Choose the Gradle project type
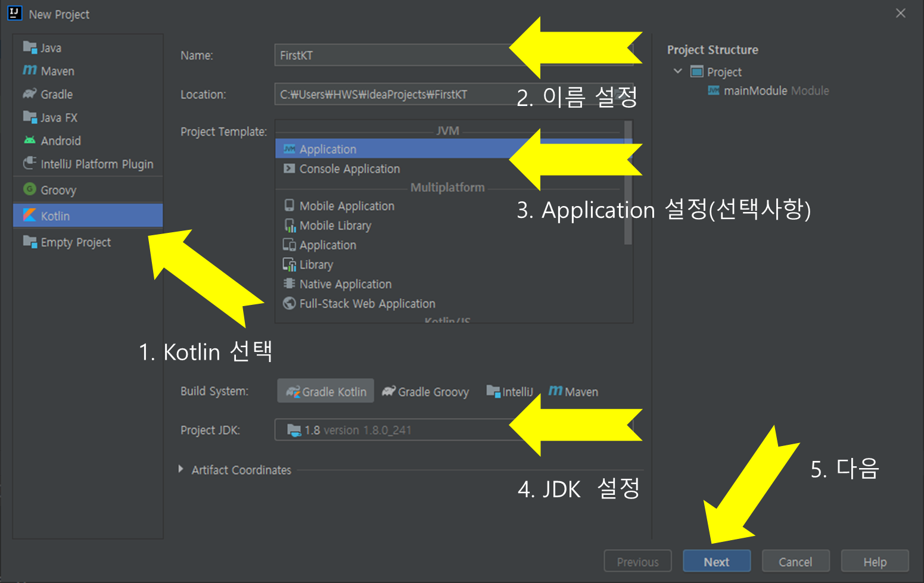Screen dimensions: 924x583 pos(88,94)
